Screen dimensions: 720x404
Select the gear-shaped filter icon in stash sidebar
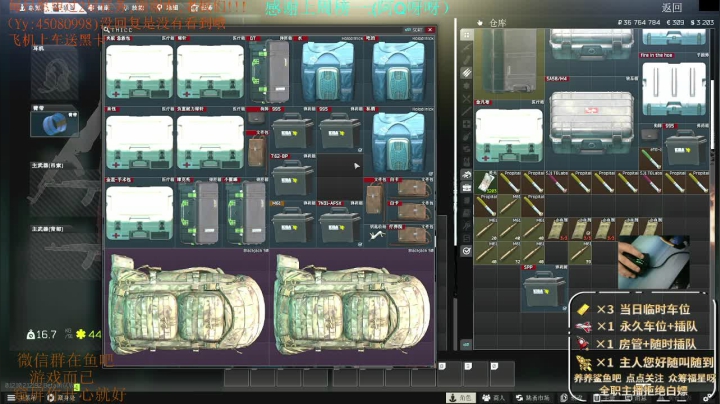pos(467,85)
